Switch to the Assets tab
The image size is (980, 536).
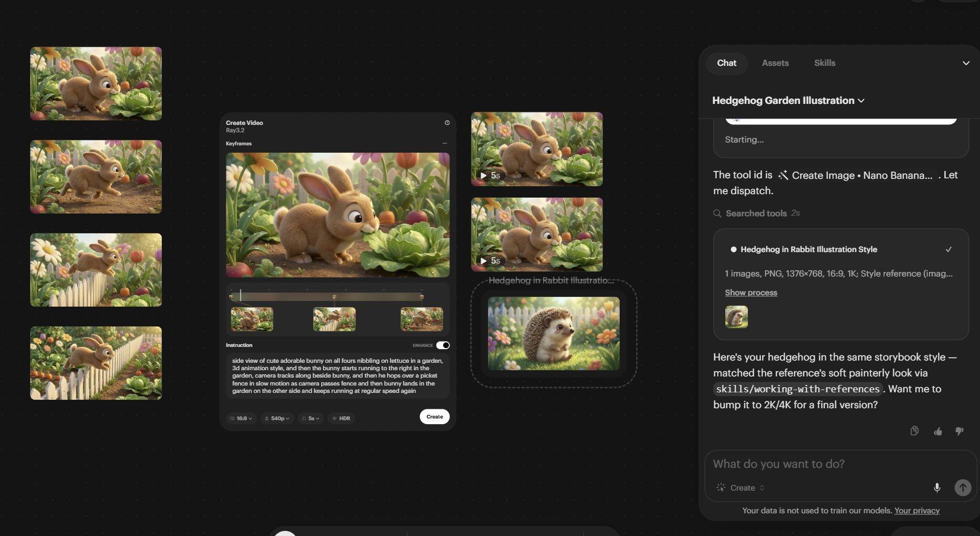(775, 63)
